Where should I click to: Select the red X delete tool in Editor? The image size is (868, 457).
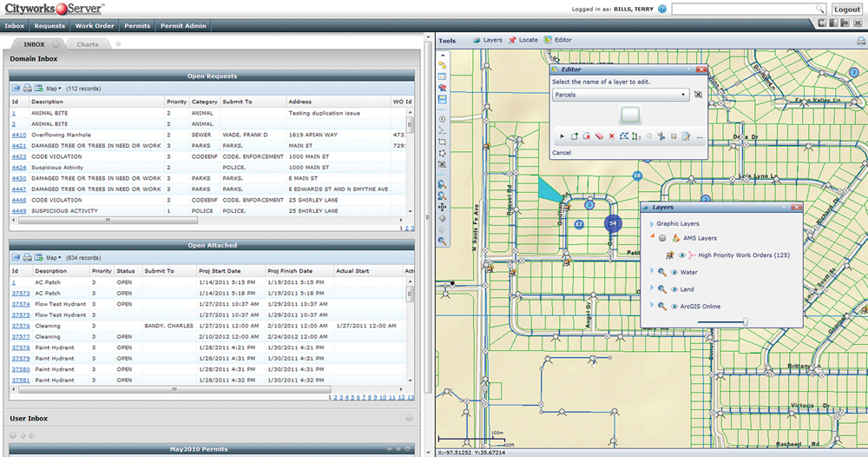coord(612,136)
